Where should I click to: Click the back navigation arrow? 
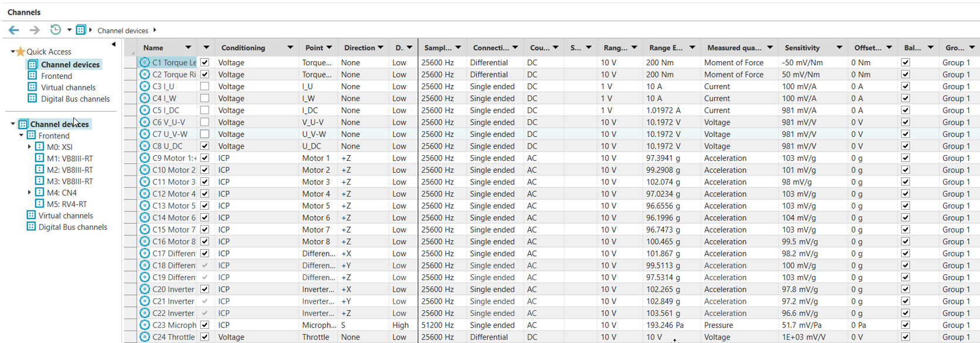[14, 30]
